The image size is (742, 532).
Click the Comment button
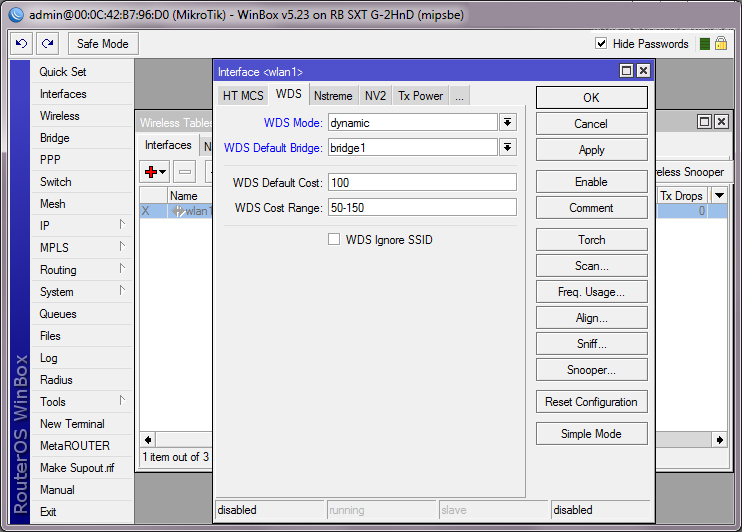tap(592, 208)
